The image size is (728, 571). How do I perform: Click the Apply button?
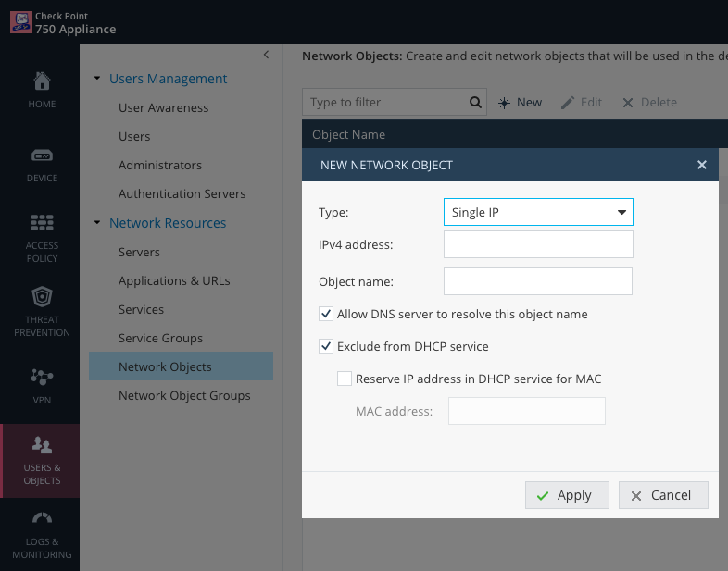[567, 495]
